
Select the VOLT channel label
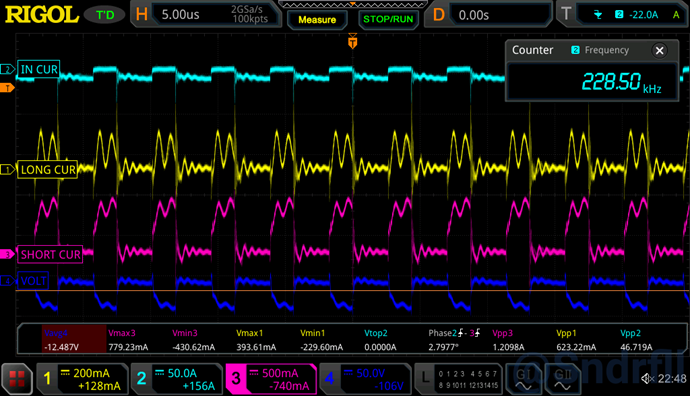[x=33, y=280]
